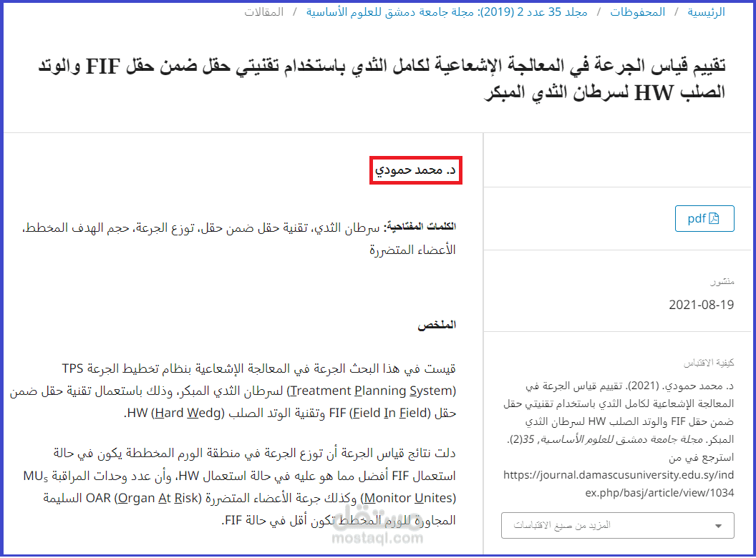Click the 'الملخص' abstract heading
756x558 pixels.
pos(436,324)
